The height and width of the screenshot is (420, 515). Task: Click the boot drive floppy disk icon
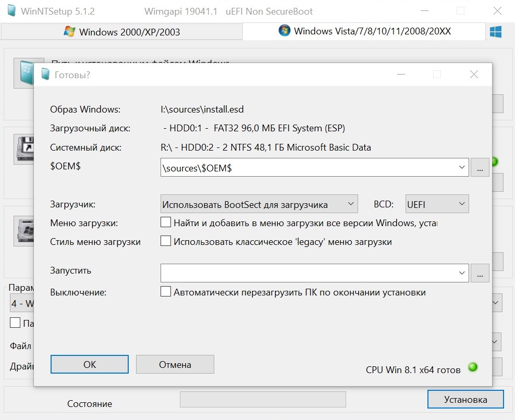pyautogui.click(x=23, y=149)
